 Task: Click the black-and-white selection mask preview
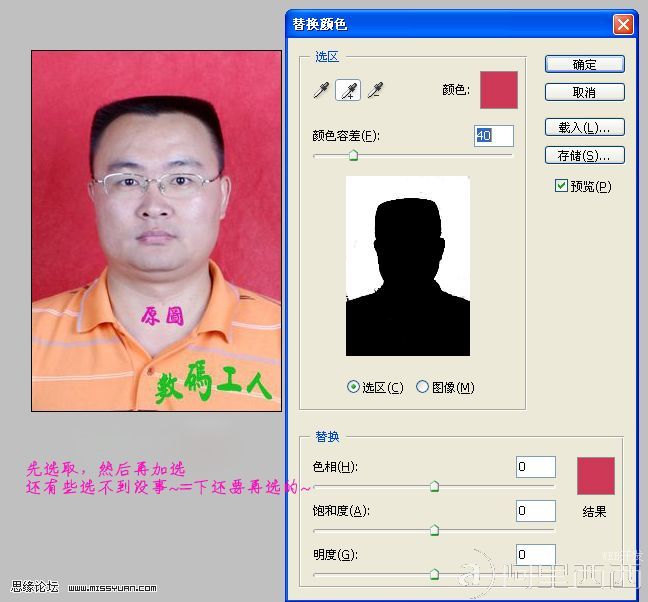(408, 266)
